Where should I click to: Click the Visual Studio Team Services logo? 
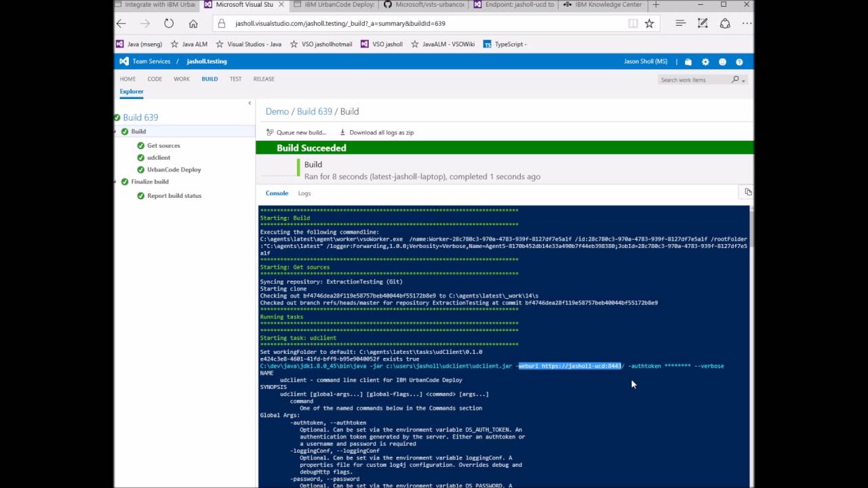124,61
